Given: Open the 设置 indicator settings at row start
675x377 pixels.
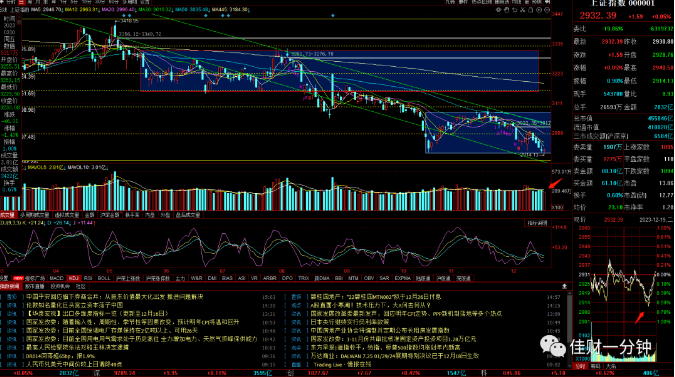Looking at the screenshot, I should click(x=4, y=278).
